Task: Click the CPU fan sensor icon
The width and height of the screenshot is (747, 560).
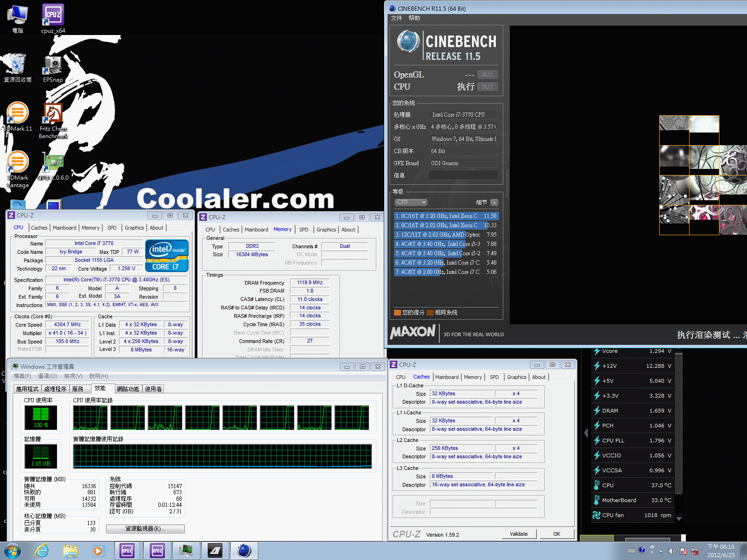Action: [x=596, y=515]
